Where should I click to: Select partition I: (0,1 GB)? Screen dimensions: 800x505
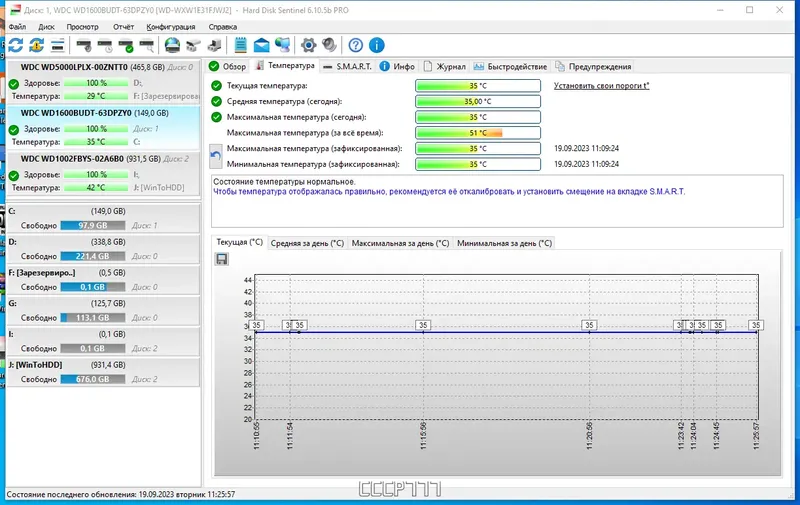103,341
